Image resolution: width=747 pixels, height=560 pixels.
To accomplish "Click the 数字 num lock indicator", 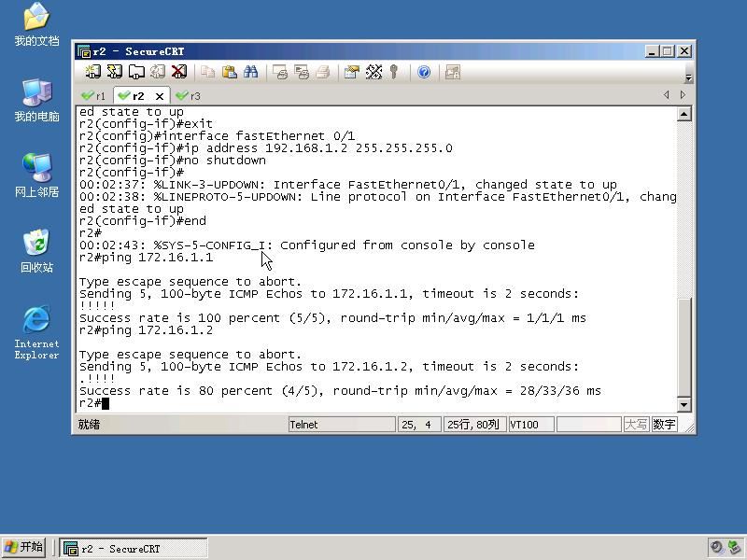I will tap(665, 425).
